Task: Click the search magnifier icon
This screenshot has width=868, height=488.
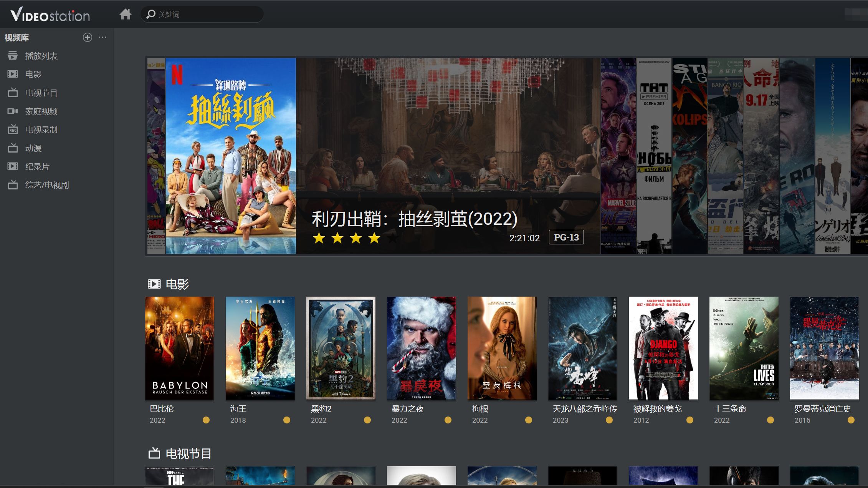Action: click(x=151, y=14)
